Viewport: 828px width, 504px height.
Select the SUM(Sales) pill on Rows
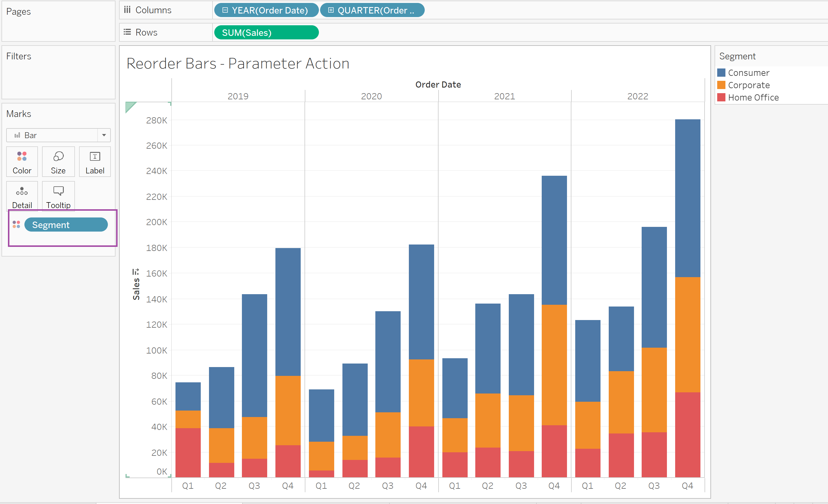pos(266,33)
